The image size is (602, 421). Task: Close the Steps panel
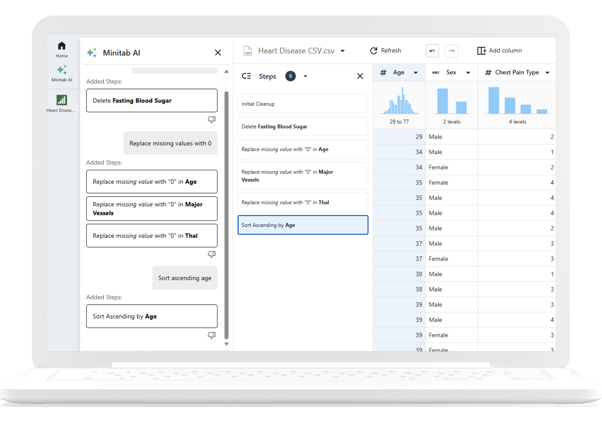361,76
